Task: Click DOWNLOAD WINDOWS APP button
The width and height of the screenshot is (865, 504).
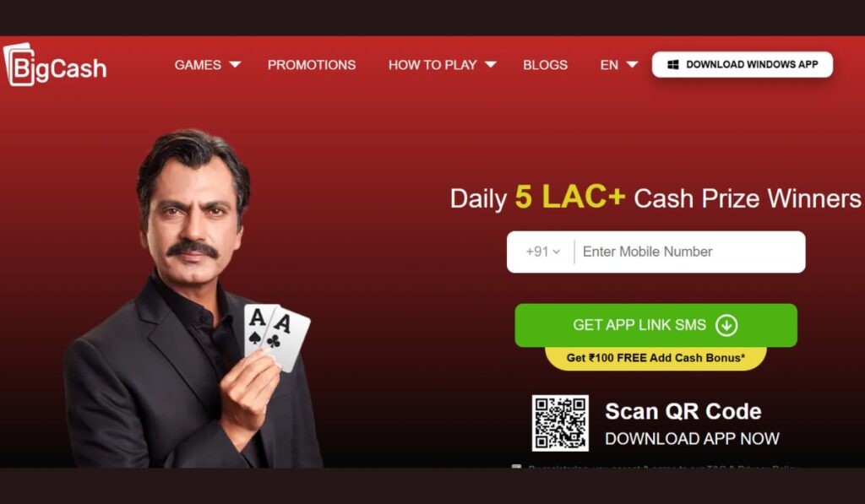Action: (x=742, y=64)
